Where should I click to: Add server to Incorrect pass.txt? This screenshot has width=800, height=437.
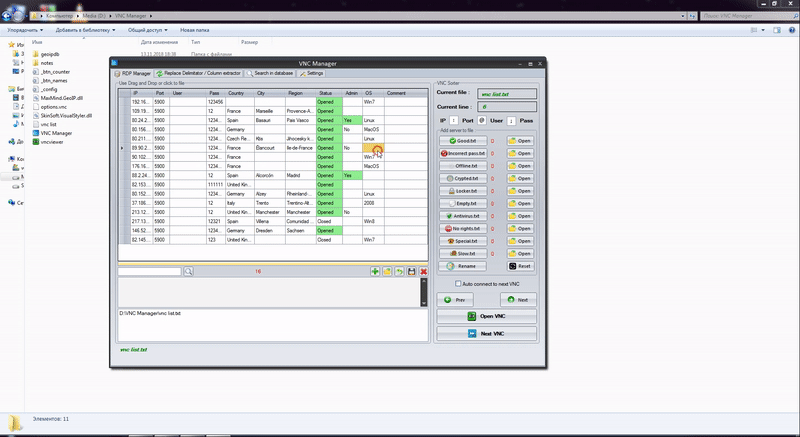pos(463,153)
